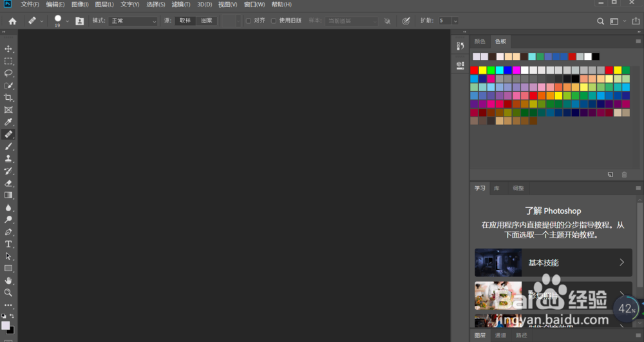644x342 pixels.
Task: Set source to 取样
Action: [x=185, y=21]
